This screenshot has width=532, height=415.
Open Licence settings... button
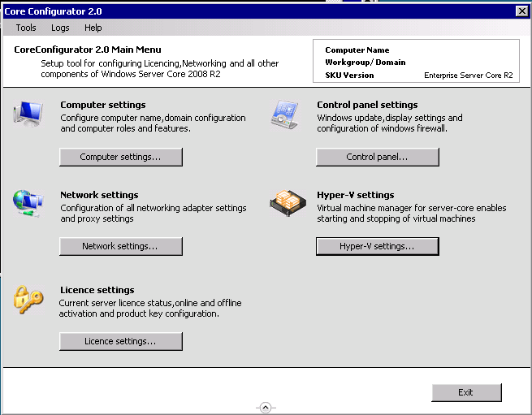pyautogui.click(x=121, y=341)
